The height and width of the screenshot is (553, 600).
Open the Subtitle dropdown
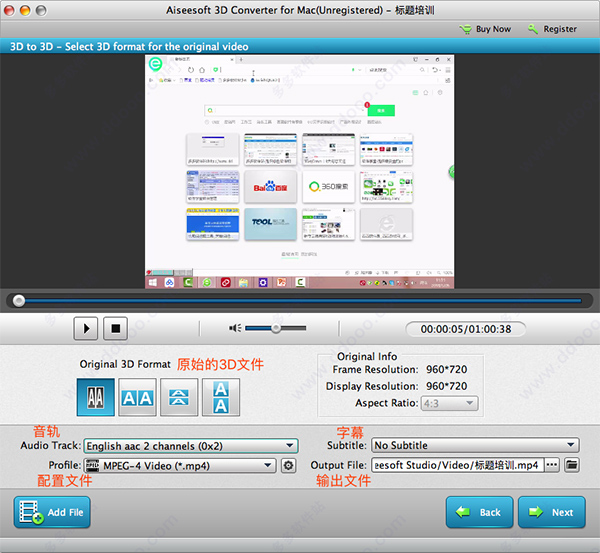coord(475,445)
